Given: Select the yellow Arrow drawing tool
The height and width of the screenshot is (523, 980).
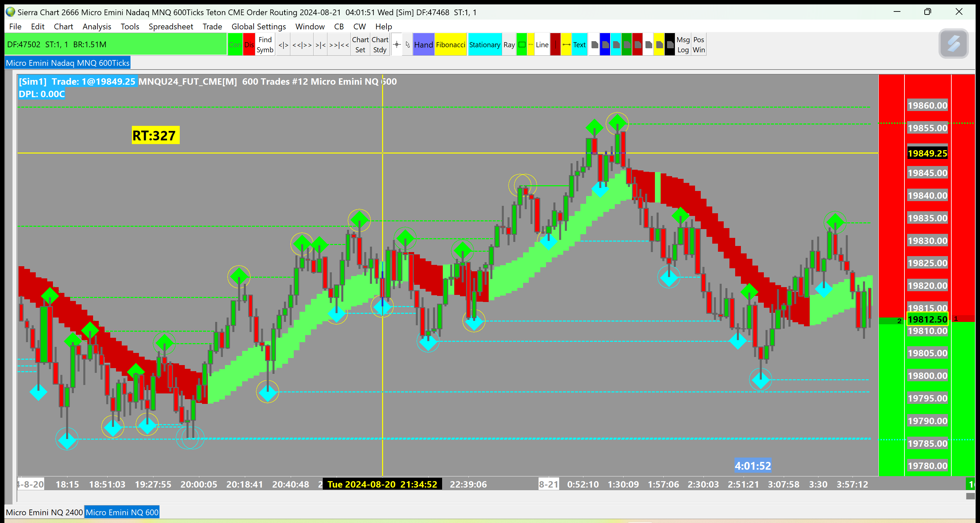Looking at the screenshot, I should coord(531,45).
